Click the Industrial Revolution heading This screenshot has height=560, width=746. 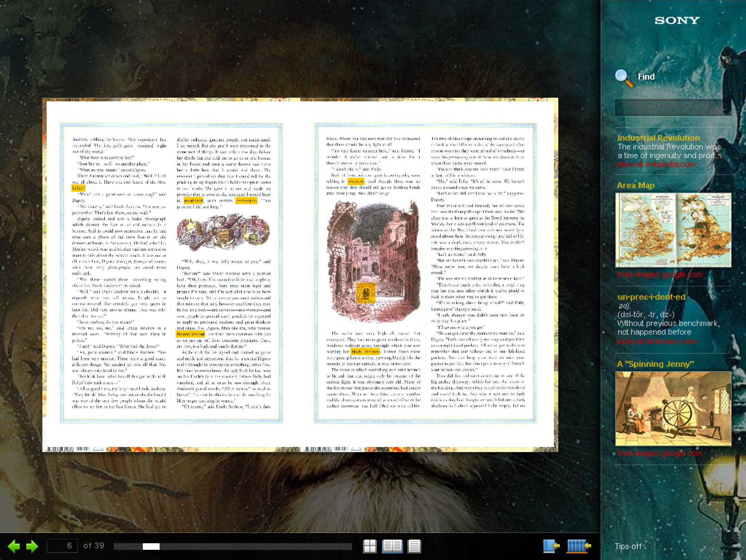tap(658, 138)
